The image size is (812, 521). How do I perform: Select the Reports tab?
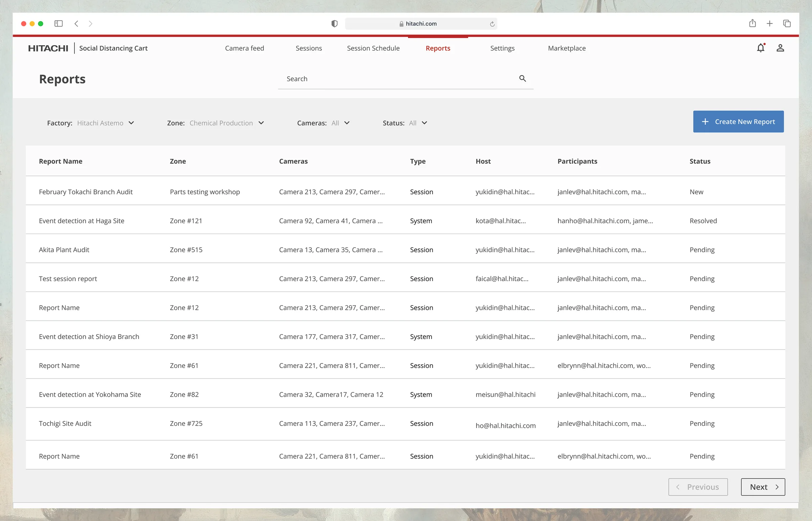point(438,48)
